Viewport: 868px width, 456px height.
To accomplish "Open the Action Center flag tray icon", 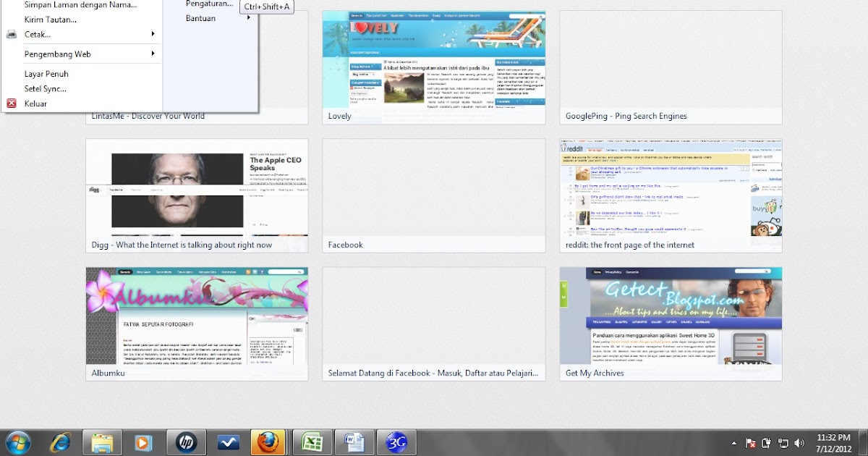I will point(751,443).
